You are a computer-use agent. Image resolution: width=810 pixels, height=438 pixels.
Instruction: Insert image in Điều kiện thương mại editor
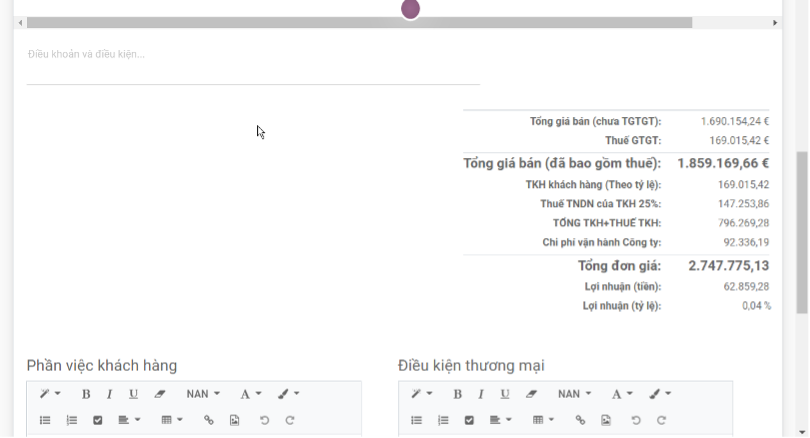(606, 420)
